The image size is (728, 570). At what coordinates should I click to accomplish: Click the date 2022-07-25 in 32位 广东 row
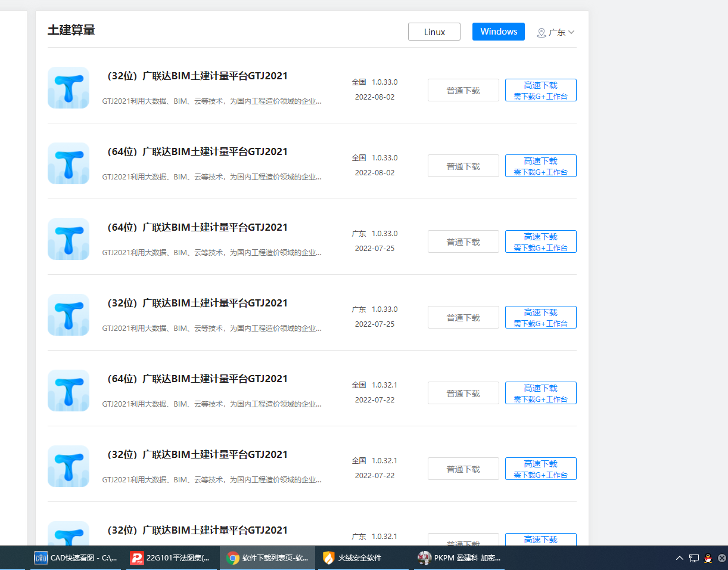click(x=375, y=324)
